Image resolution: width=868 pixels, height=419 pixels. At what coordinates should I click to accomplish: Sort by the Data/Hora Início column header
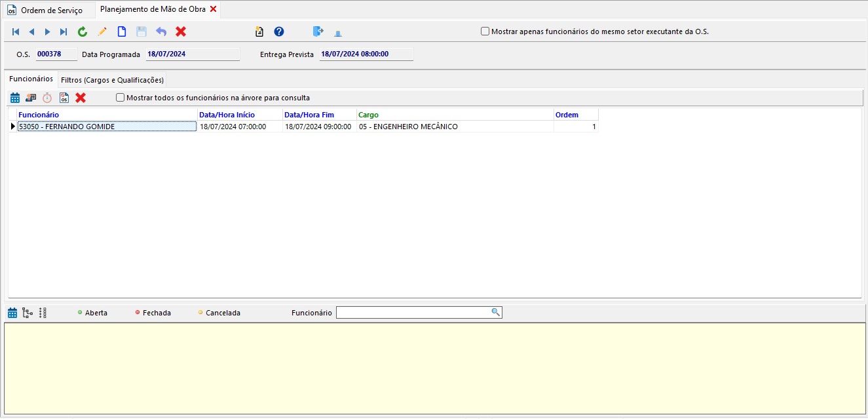point(227,115)
